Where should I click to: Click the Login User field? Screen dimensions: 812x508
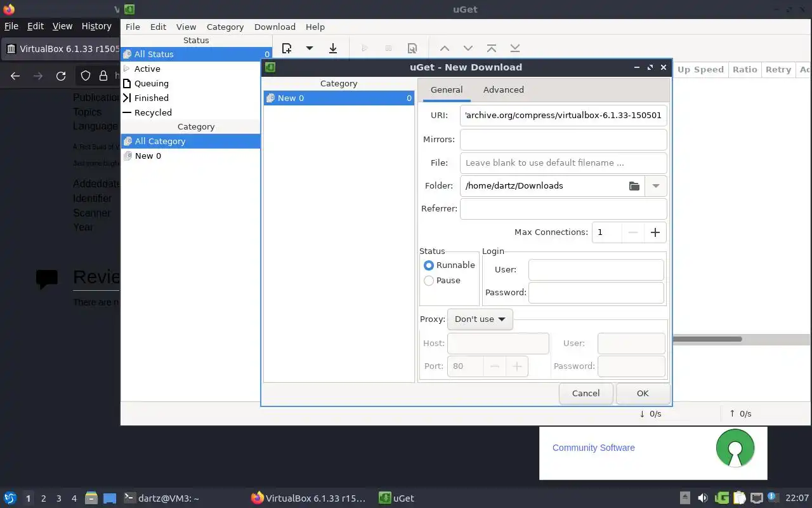(596, 270)
